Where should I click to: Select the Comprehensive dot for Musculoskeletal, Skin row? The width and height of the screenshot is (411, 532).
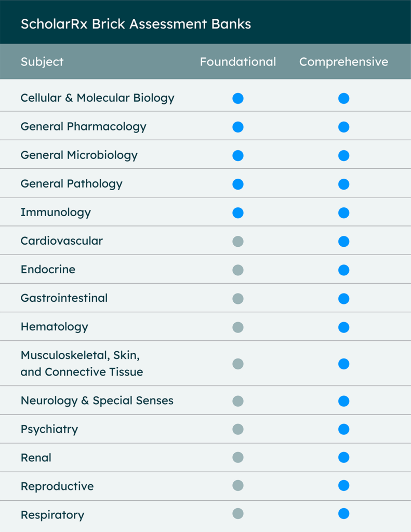tap(344, 364)
